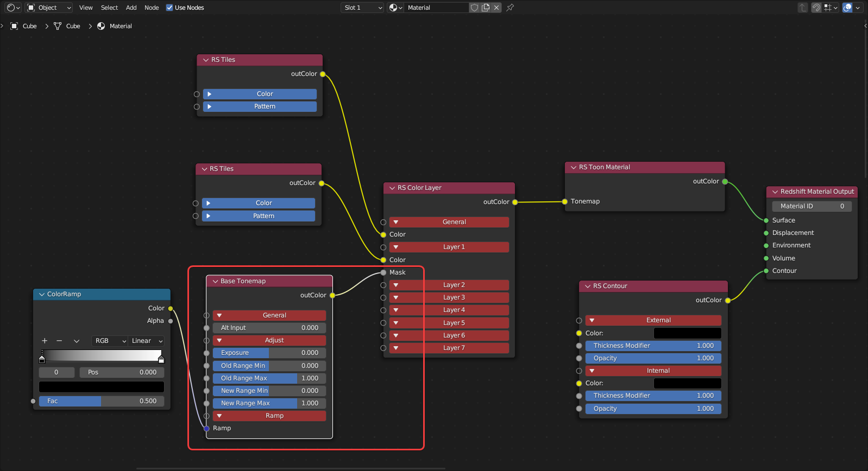
Task: Click the External Color black swatch in RS Contour
Action: [x=687, y=333]
